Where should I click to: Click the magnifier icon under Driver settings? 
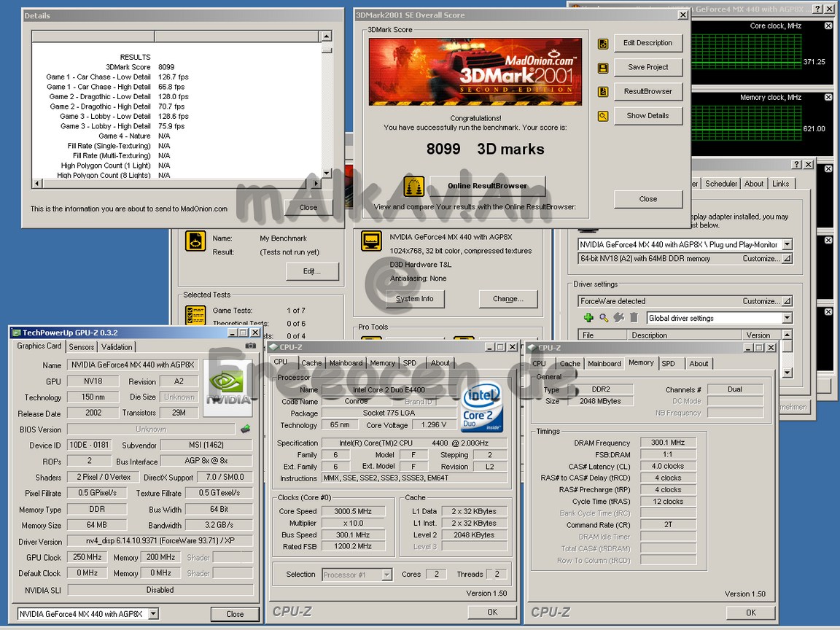click(604, 318)
